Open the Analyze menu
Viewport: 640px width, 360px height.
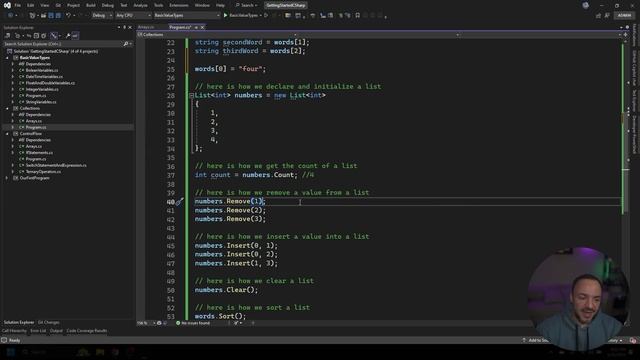[140, 5]
